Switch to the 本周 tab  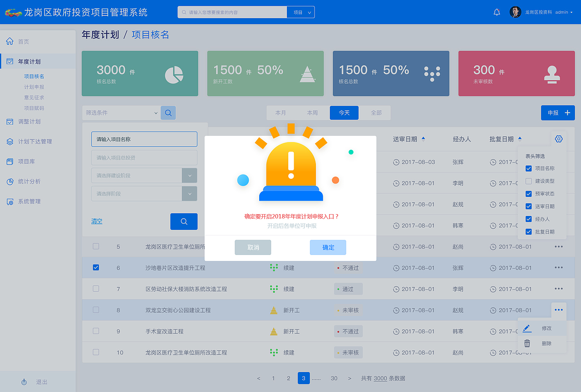coord(313,113)
